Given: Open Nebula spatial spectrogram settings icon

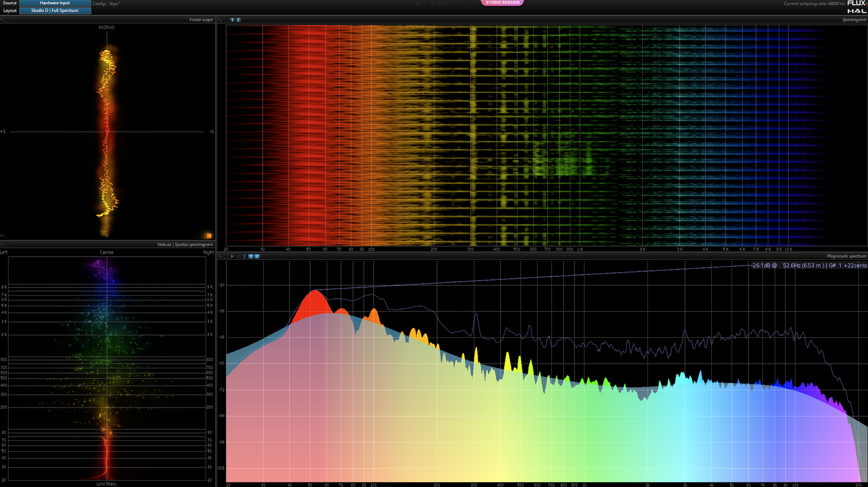Looking at the screenshot, I should 3,245.
